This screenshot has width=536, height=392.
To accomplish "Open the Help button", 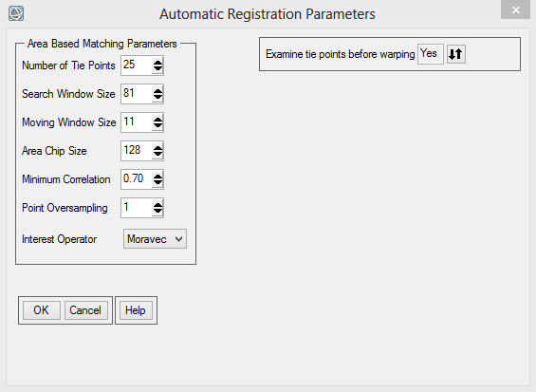I will (x=136, y=310).
